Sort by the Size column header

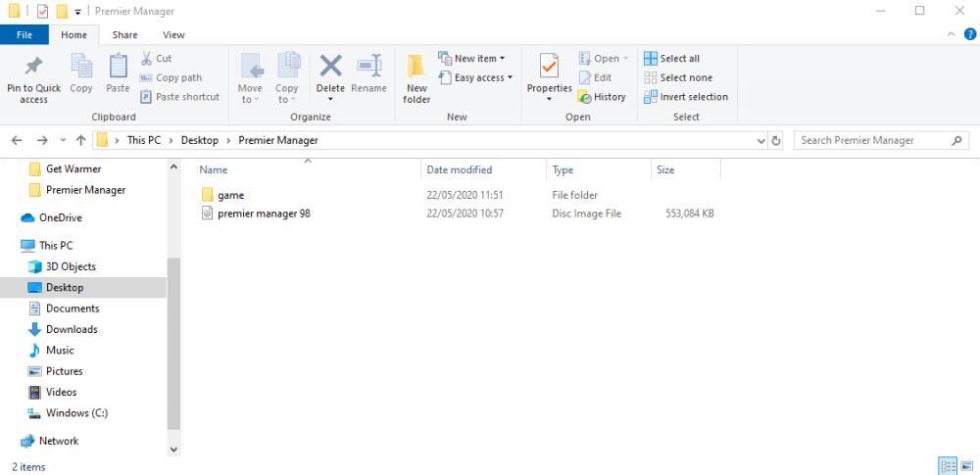click(x=686, y=169)
